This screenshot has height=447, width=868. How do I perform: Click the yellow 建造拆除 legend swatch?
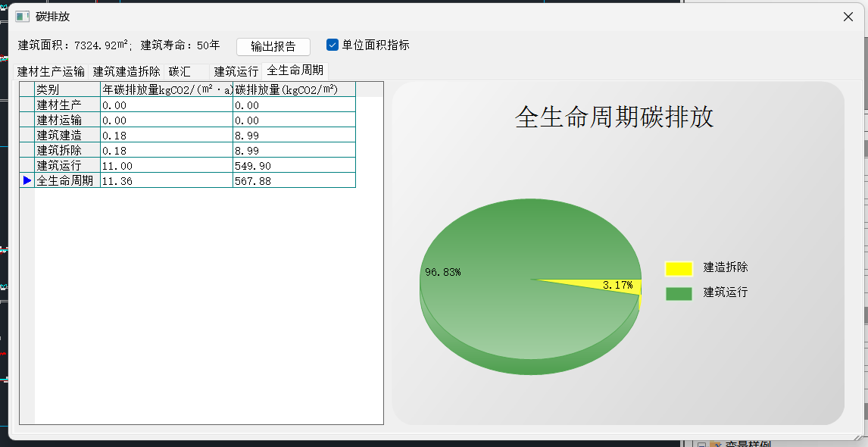tap(679, 268)
